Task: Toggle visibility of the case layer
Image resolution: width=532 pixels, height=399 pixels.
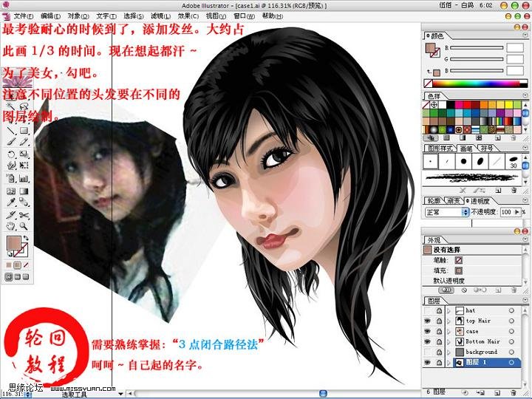Action: click(428, 331)
